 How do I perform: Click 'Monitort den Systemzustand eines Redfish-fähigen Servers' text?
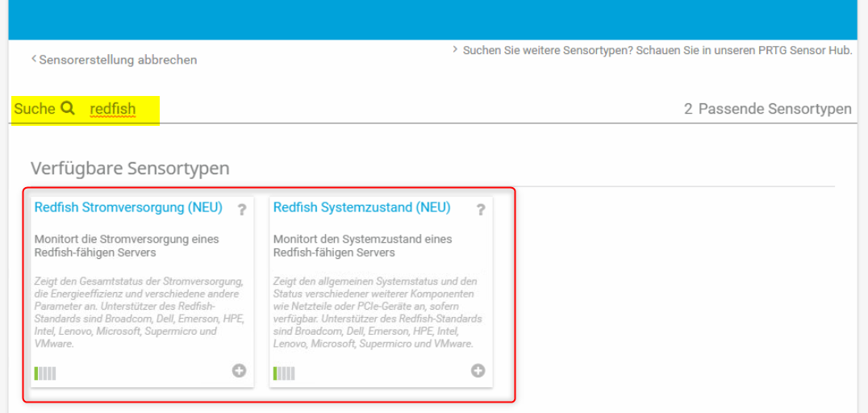point(363,246)
